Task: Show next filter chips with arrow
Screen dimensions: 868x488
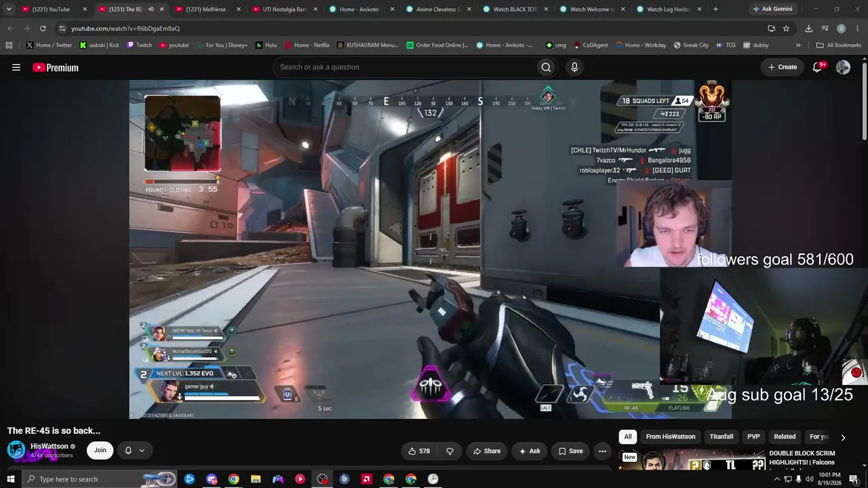Action: pos(843,437)
